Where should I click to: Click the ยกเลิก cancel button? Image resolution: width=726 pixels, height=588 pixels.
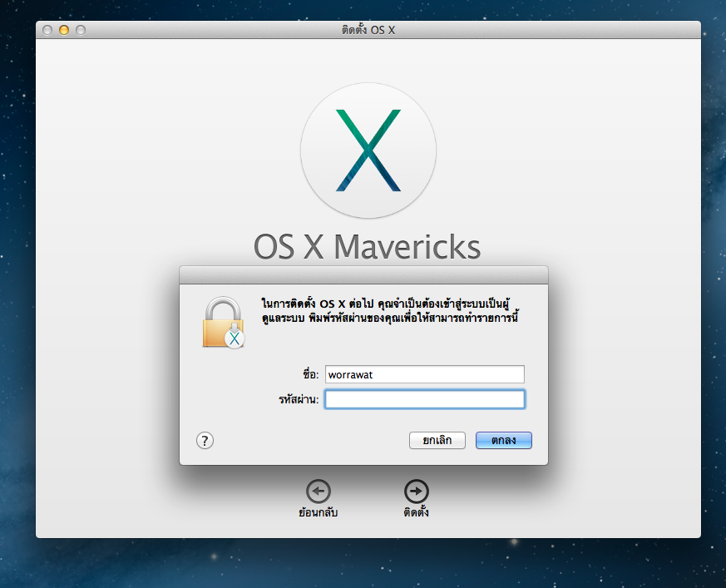437,440
